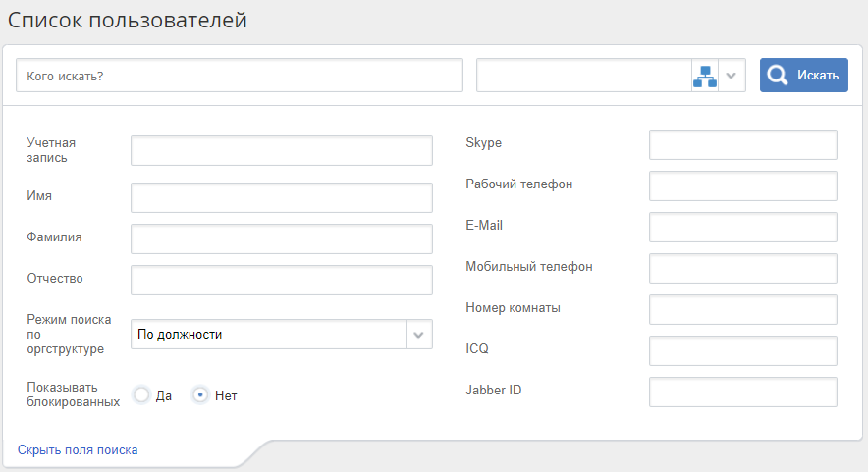The width and height of the screenshot is (868, 472).
Task: Open the "По должности" search mode dropdown
Action: (x=282, y=335)
